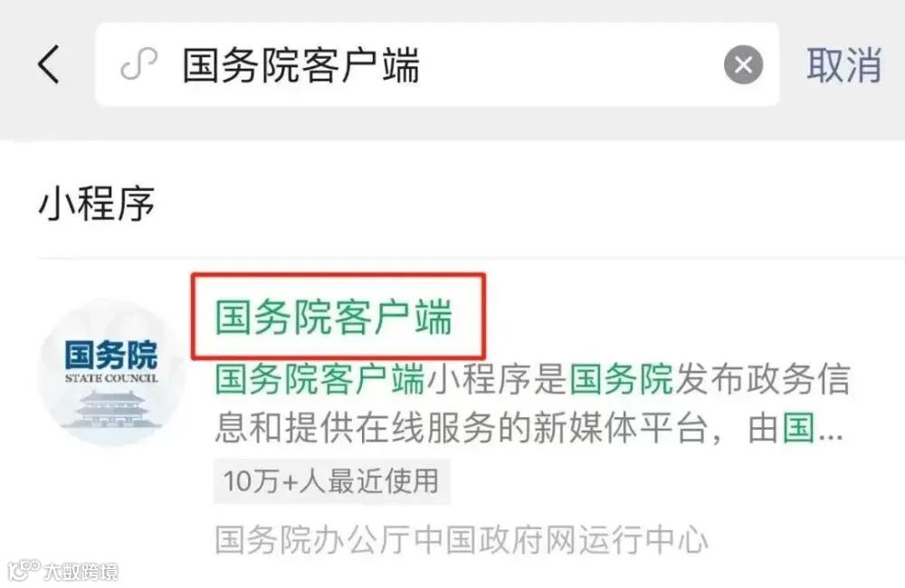Click the 10万+人最近使用 tag
The image size is (905, 588).
pyautogui.click(x=331, y=481)
